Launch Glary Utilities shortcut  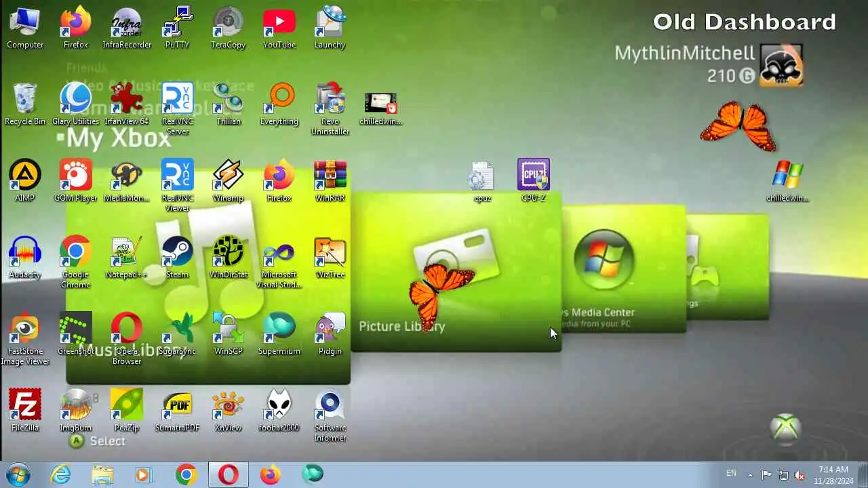tap(76, 104)
